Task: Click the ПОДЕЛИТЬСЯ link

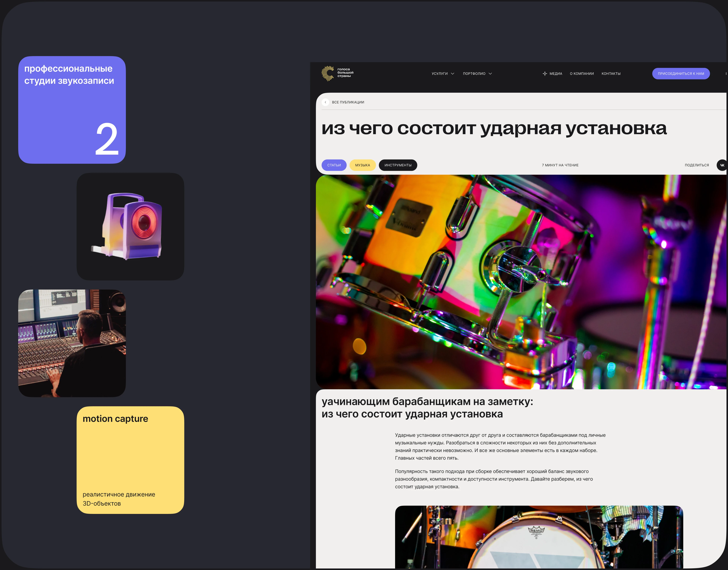Action: [x=697, y=165]
